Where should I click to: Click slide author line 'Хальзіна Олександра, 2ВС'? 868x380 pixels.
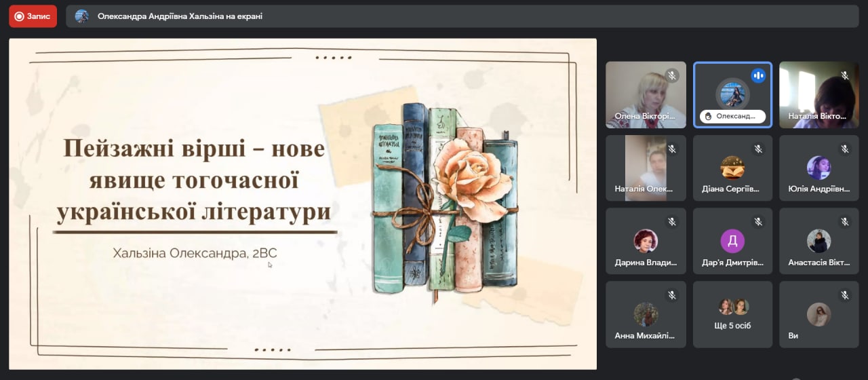(x=195, y=253)
